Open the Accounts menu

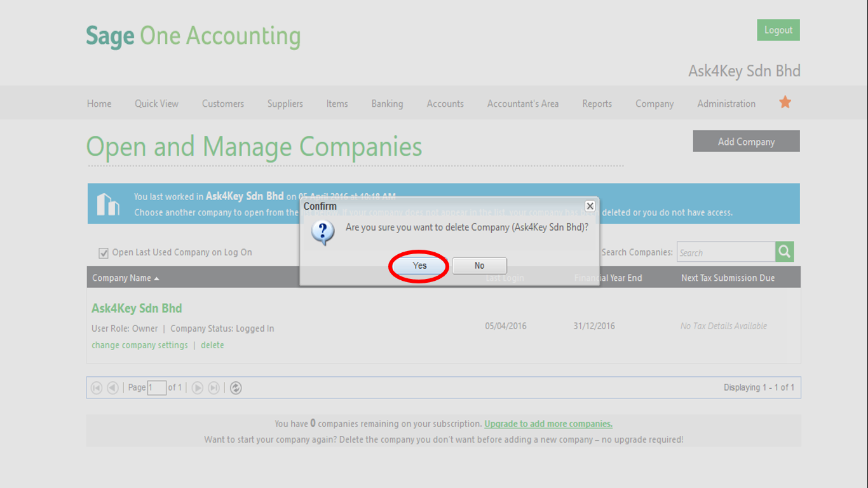coord(445,104)
